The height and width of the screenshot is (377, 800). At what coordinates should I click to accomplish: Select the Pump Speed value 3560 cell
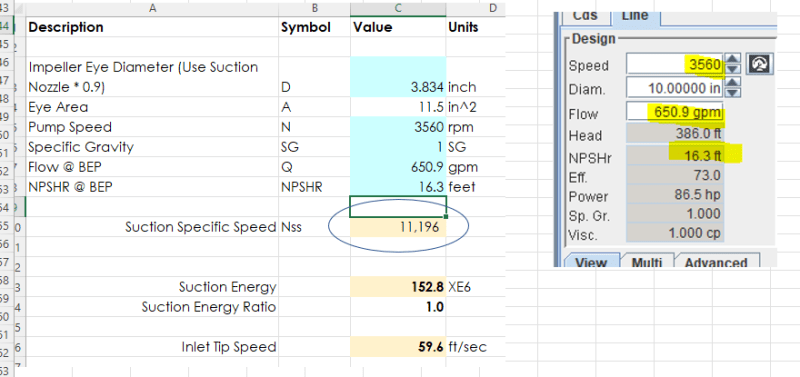pos(398,127)
